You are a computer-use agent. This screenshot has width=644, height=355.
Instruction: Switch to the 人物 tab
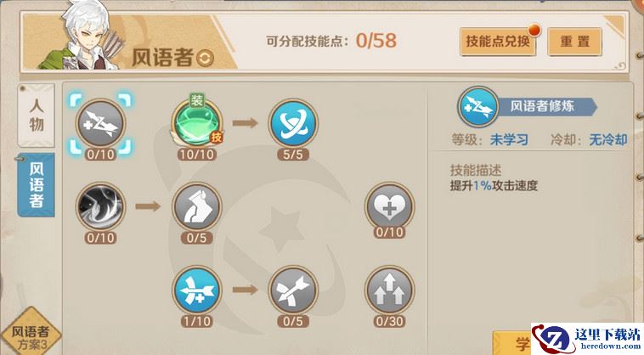pos(37,115)
